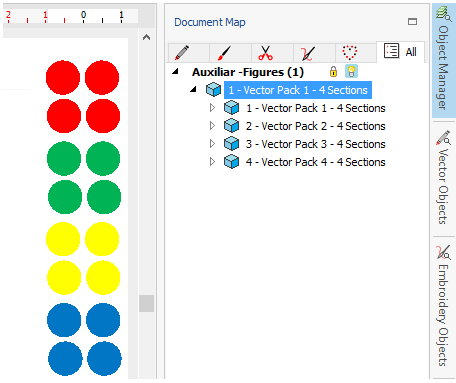The width and height of the screenshot is (456, 383).
Task: Collapse the highlighted Vector Pack 1 parent node
Action: (194, 89)
